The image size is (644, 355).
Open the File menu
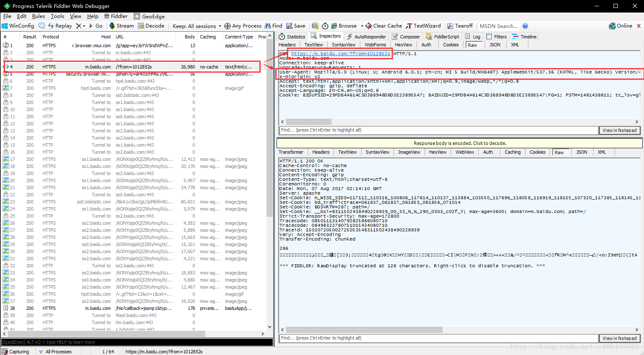click(7, 16)
